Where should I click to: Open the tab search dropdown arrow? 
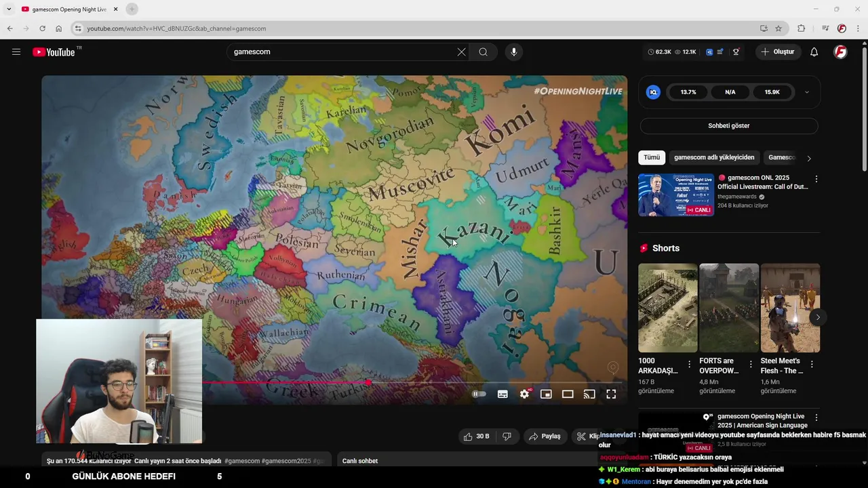pyautogui.click(x=9, y=9)
